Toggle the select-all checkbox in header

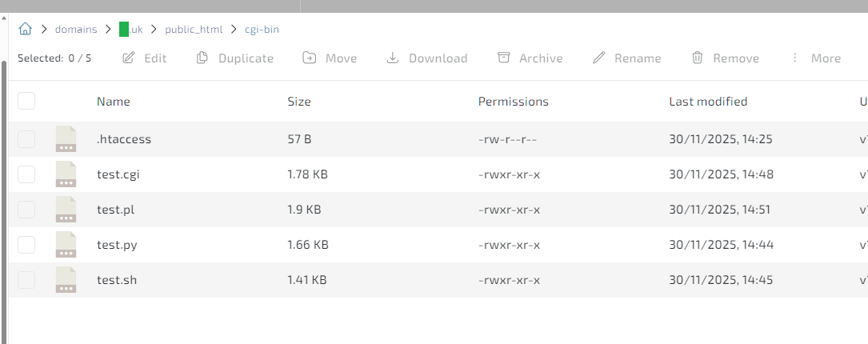[26, 102]
